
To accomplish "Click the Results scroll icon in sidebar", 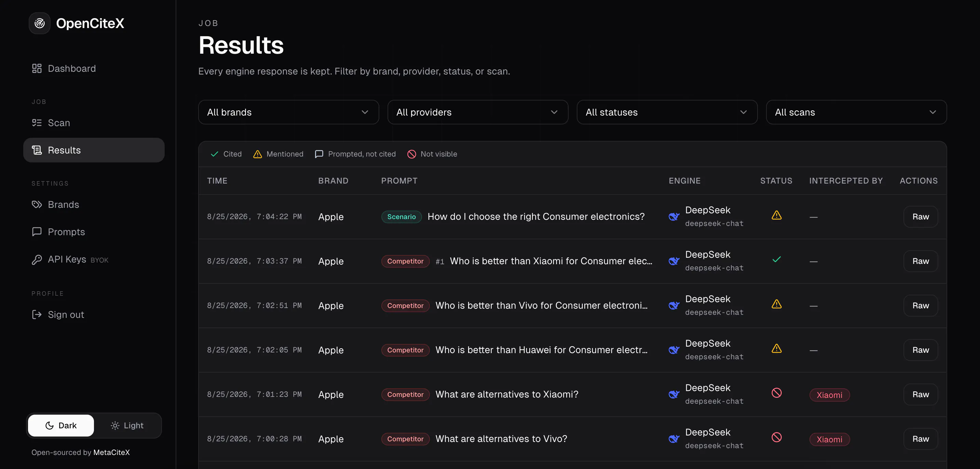I will point(37,150).
